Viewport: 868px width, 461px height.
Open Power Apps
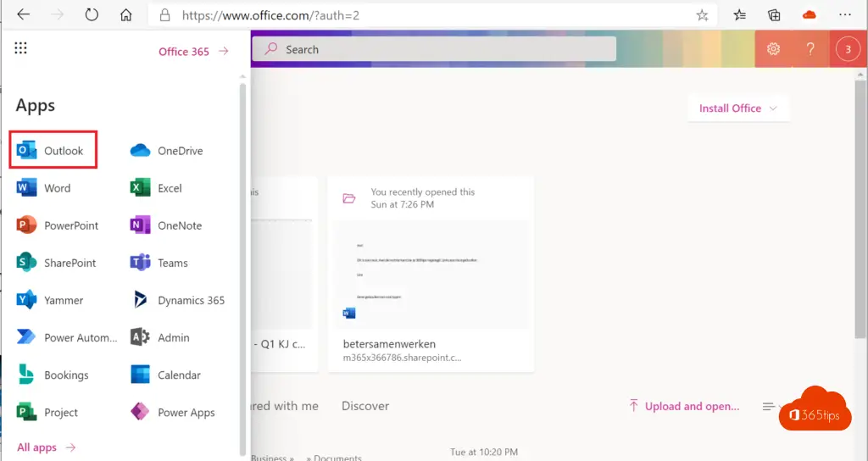click(x=173, y=413)
